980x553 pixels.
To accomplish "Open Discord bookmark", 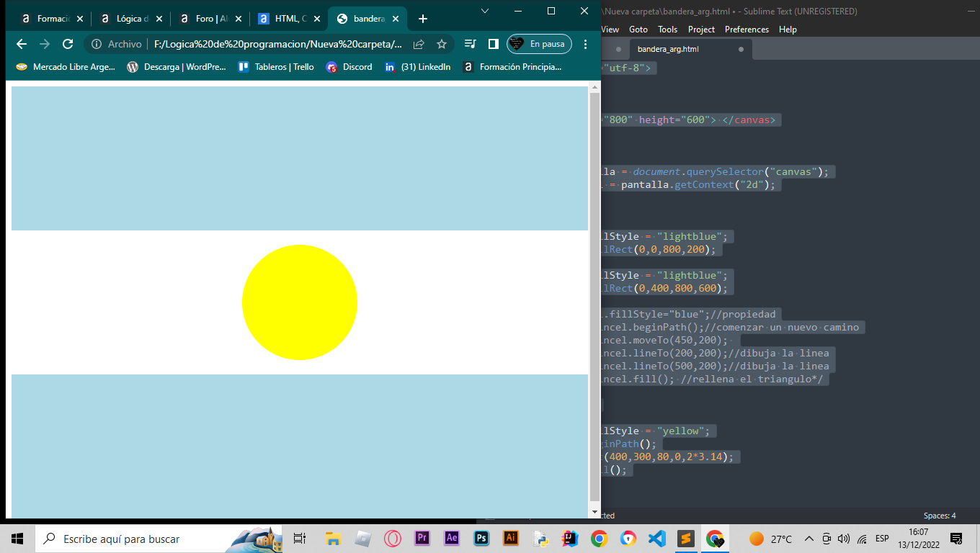I will (x=349, y=67).
